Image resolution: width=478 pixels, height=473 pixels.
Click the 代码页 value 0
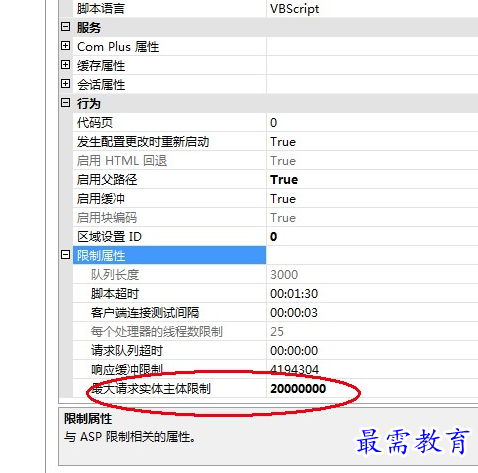372,122
